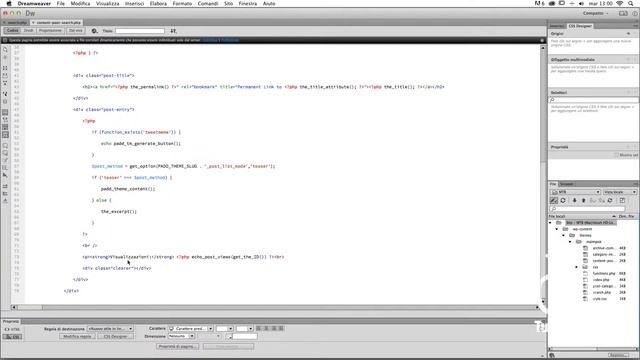Open the Finestra menu
The height and width of the screenshot is (360, 640).
248,3
